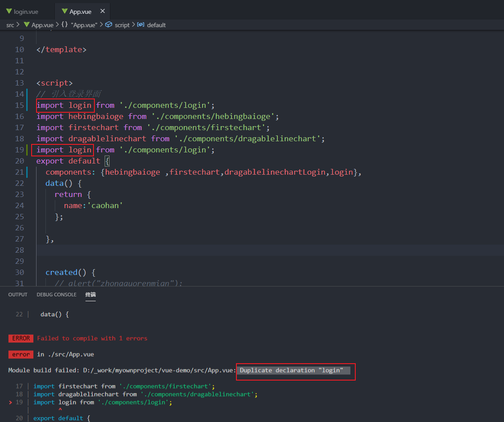Click 'components:' key on line 21

(x=70, y=172)
